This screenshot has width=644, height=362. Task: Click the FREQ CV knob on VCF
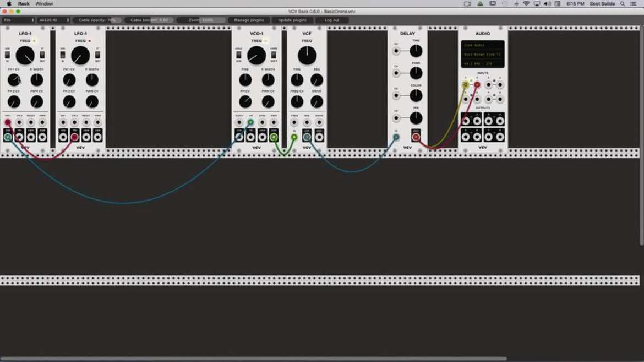click(x=297, y=101)
